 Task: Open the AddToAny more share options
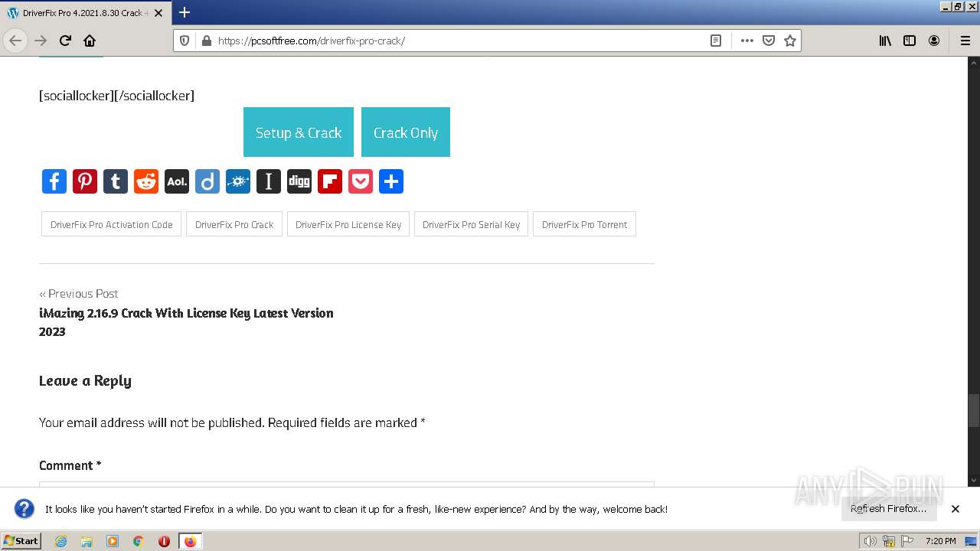391,181
